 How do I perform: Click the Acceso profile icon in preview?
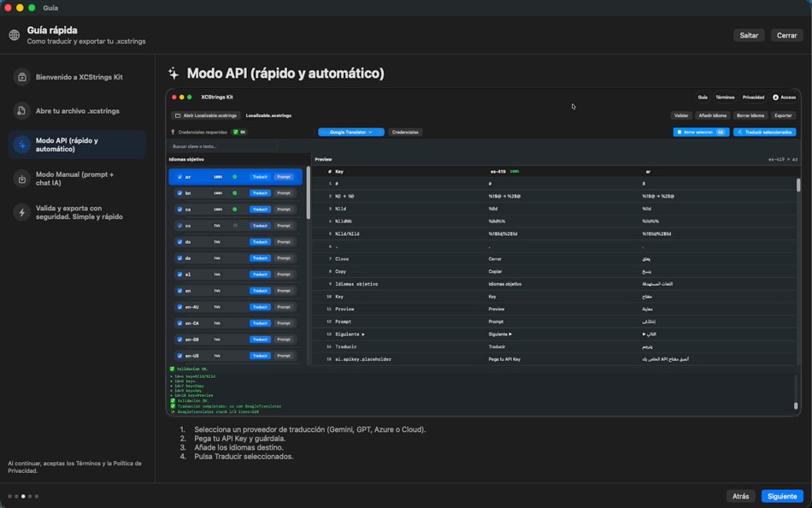pos(775,97)
